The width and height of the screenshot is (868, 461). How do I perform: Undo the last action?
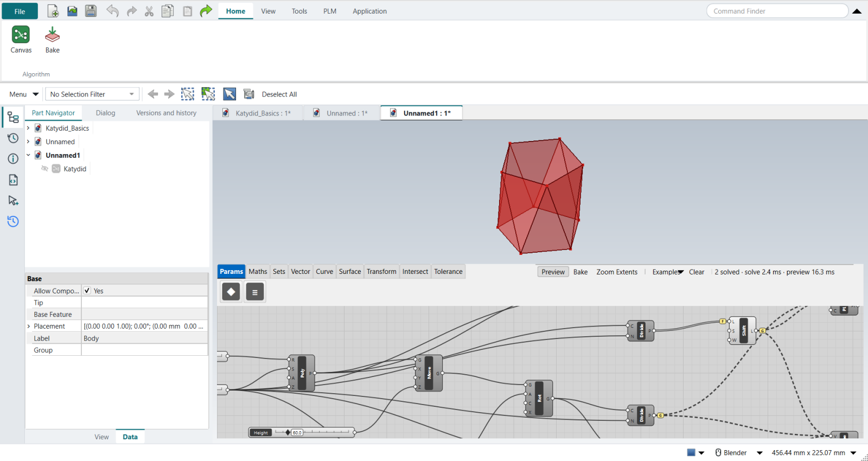pos(112,11)
